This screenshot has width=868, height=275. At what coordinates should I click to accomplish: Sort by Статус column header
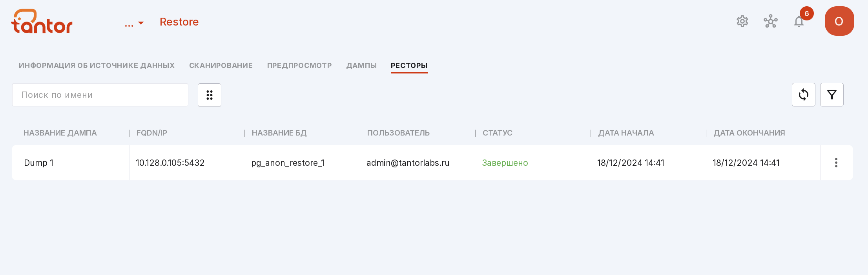[x=497, y=133]
